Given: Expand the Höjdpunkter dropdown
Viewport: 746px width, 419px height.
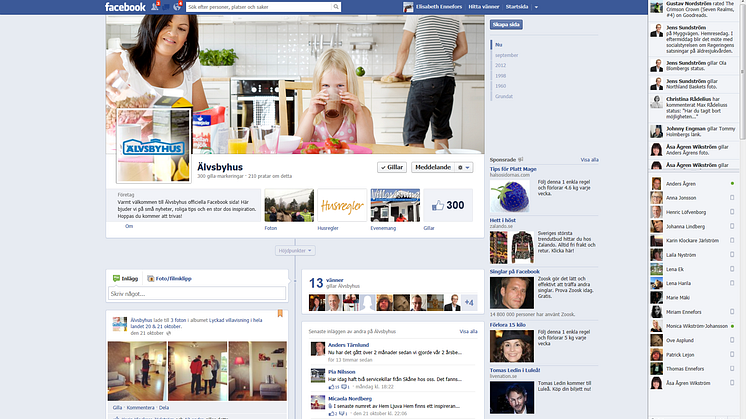Looking at the screenshot, I should click(x=295, y=251).
